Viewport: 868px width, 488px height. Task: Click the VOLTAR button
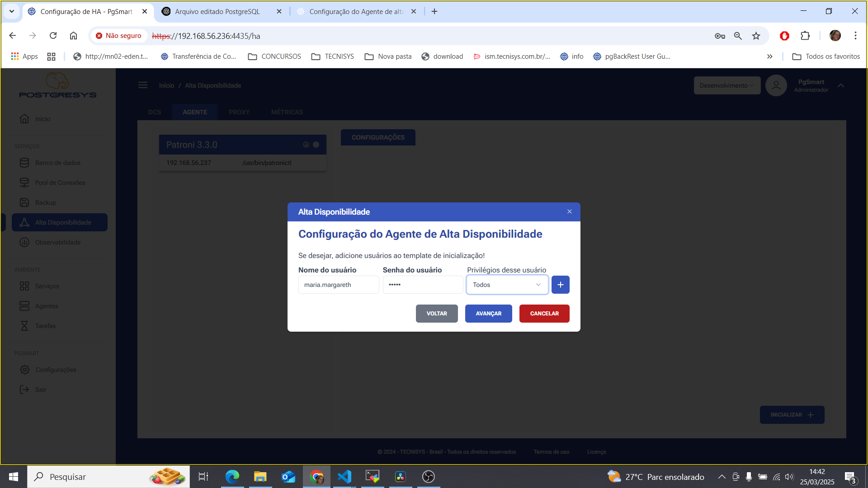click(x=437, y=314)
